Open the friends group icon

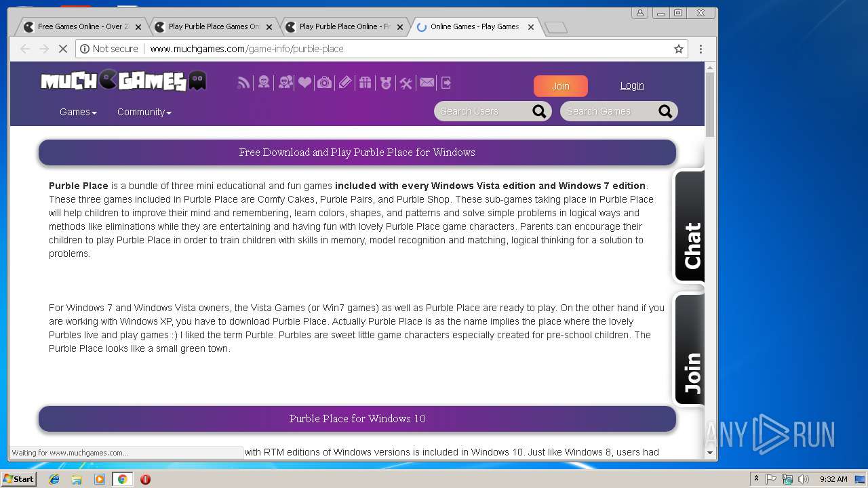pos(285,83)
